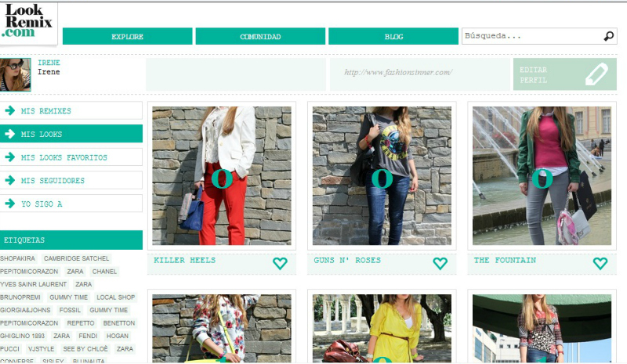627x364 pixels.
Task: Open the Yo Sigo A list
Action: (x=71, y=204)
